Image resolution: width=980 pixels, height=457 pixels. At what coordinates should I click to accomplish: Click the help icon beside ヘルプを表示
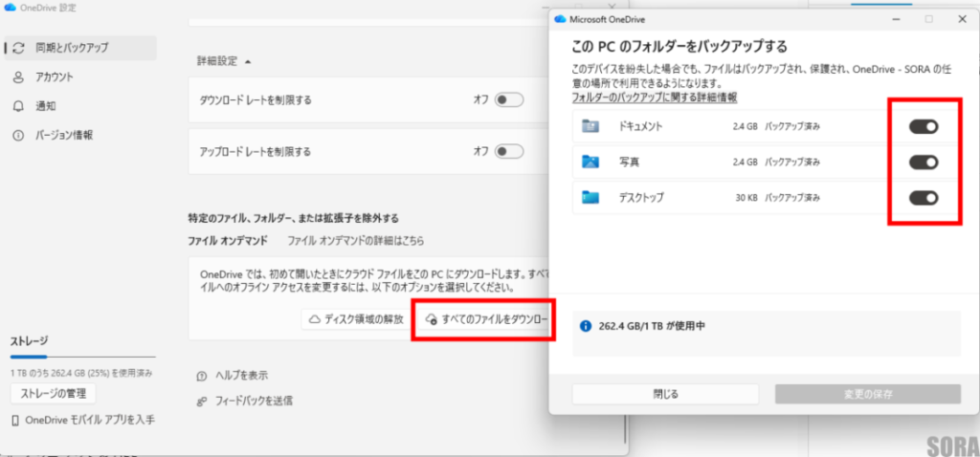point(201,376)
